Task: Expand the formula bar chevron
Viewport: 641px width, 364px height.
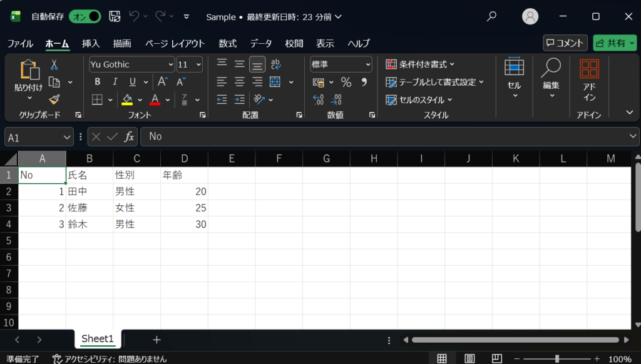Action: (633, 136)
